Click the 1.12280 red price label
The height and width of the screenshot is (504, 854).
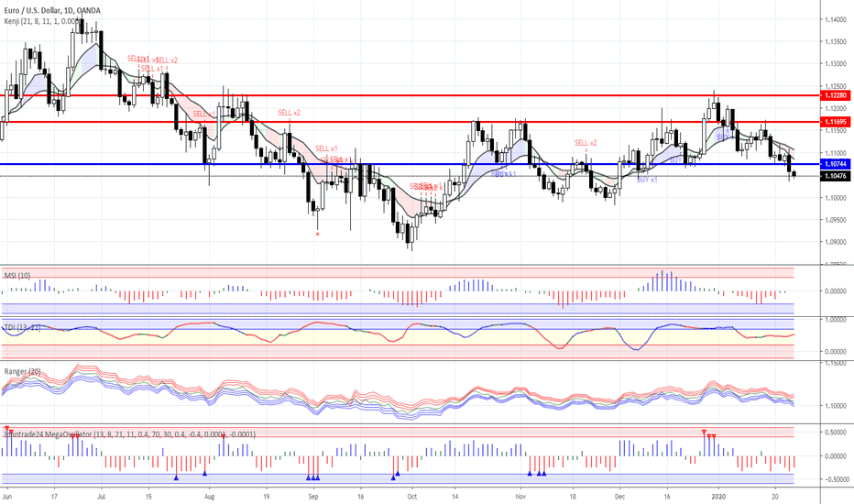tap(834, 95)
